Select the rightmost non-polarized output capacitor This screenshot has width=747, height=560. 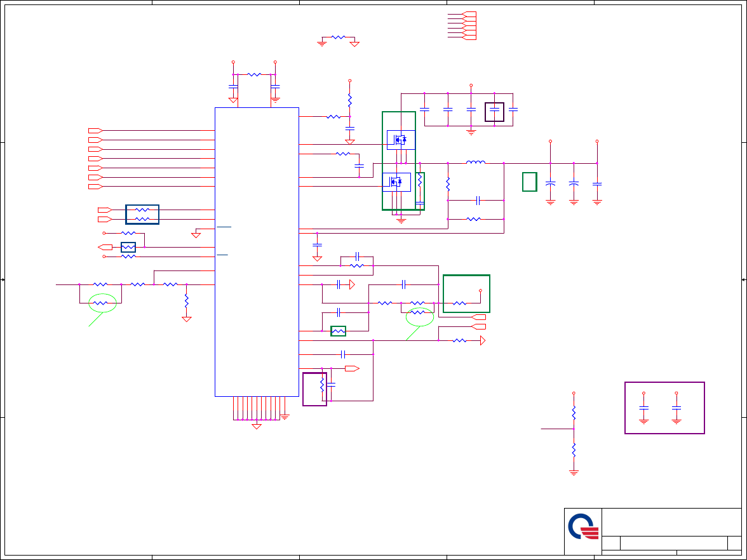coord(597,184)
